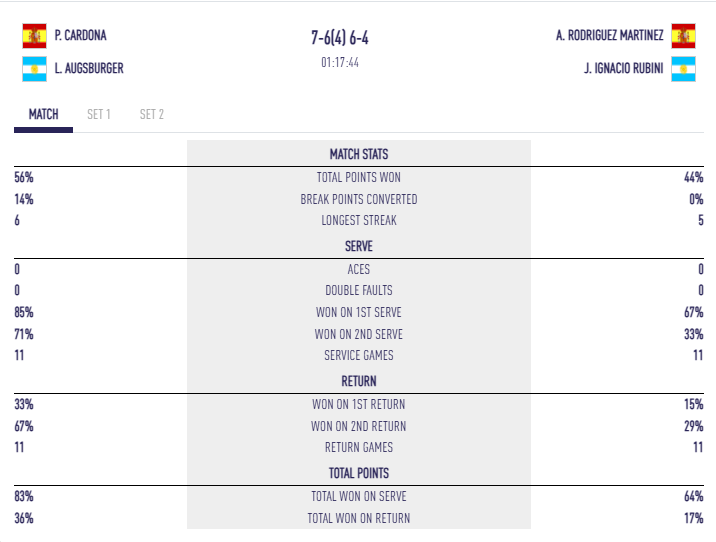The height and width of the screenshot is (542, 716).
Task: Open the SET 2 tab
Action: 152,114
